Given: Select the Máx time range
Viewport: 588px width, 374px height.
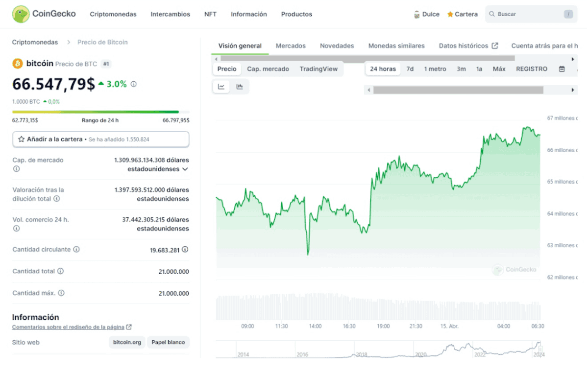Looking at the screenshot, I should tap(499, 69).
